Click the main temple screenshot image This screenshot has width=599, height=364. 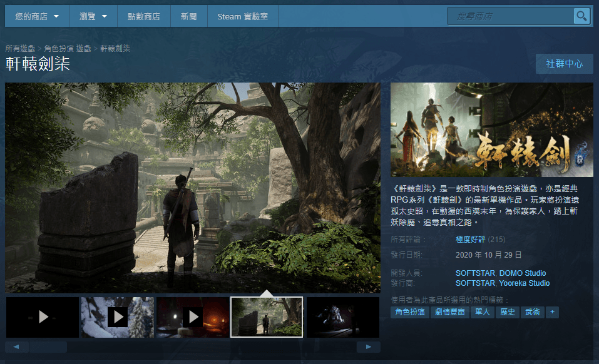point(193,188)
